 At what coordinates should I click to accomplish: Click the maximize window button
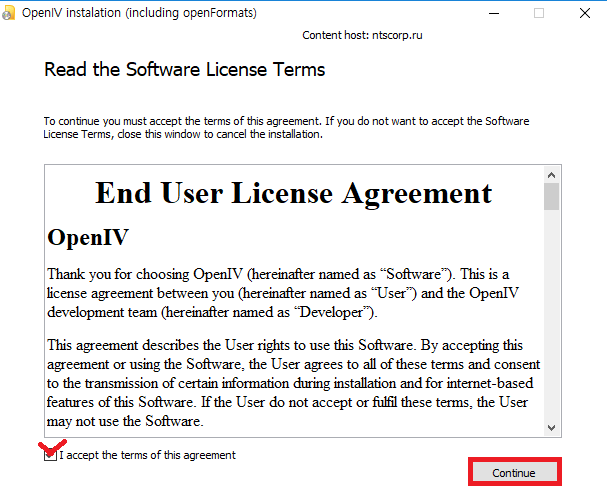point(539,13)
